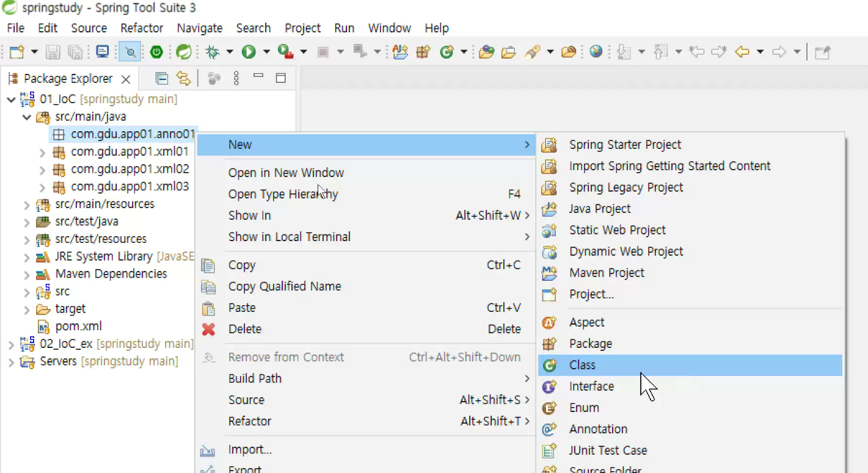Image resolution: width=868 pixels, height=473 pixels.
Task: Minimize the Package Explorer view
Action: tap(258, 77)
